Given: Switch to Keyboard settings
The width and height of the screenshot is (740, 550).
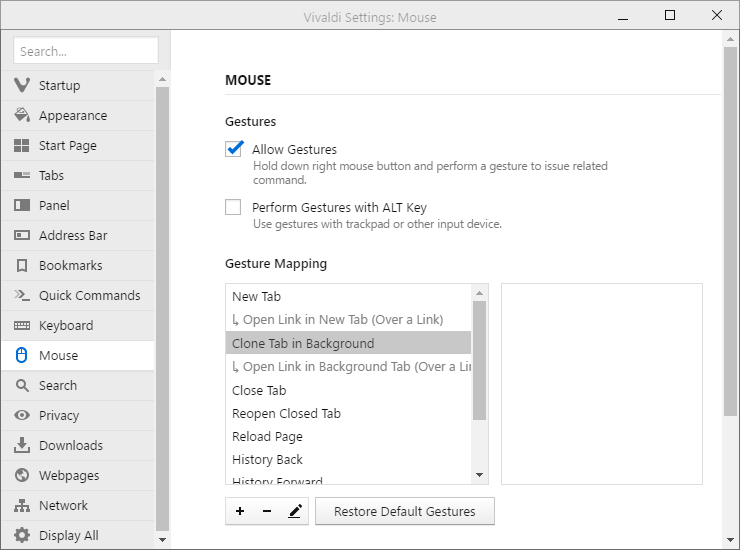Looking at the screenshot, I should click(78, 325).
